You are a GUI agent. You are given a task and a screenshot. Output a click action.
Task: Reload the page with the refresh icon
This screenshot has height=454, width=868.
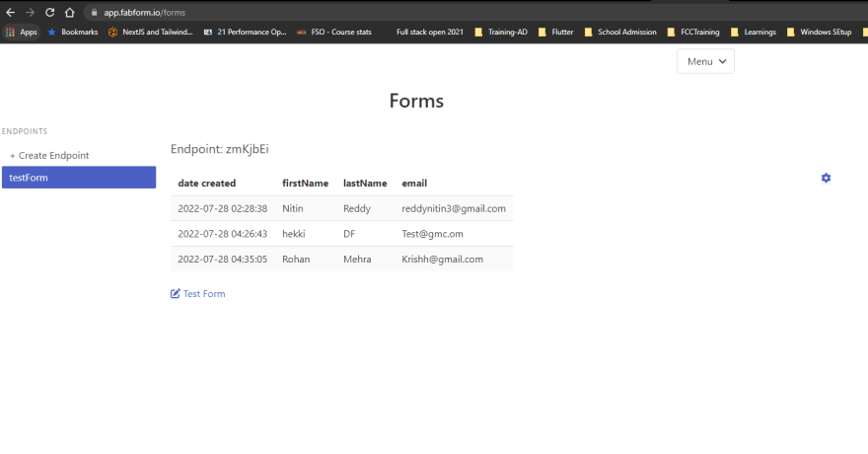pos(50,12)
